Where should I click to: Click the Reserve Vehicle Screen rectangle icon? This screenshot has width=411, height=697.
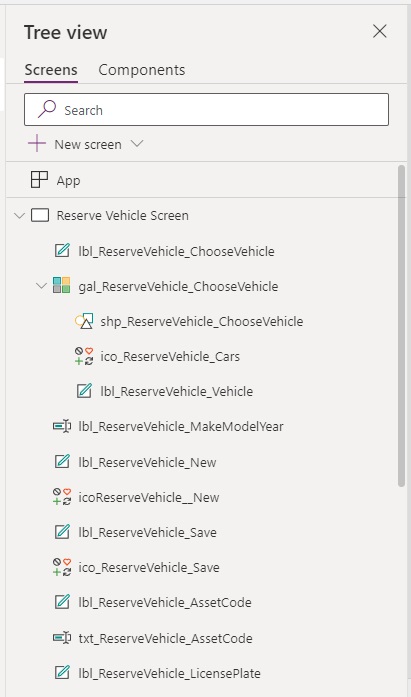[40, 216]
